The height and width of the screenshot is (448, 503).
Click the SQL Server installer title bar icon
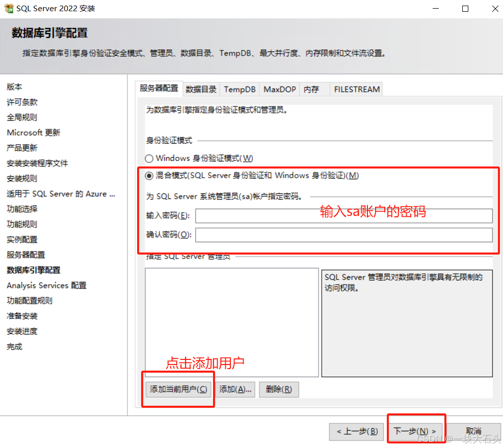pyautogui.click(x=9, y=8)
